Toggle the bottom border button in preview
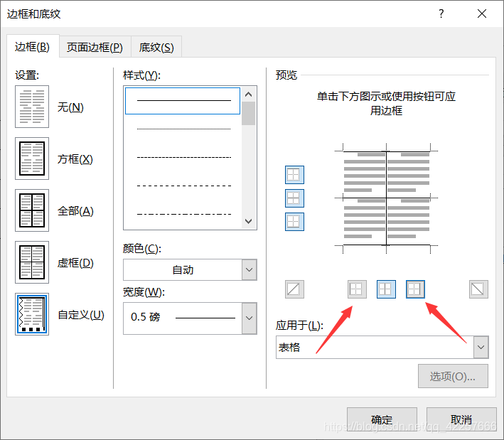 pyautogui.click(x=294, y=222)
